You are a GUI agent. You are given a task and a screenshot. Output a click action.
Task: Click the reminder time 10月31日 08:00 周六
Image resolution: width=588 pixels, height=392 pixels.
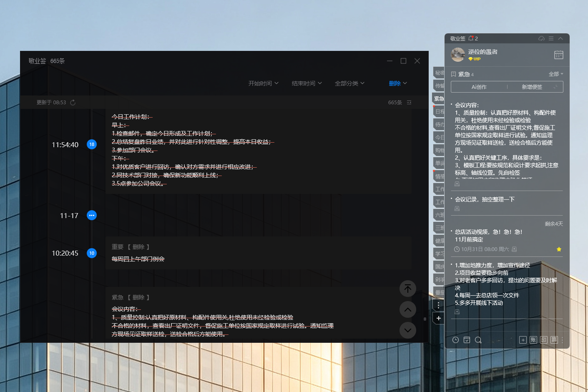coord(485,249)
